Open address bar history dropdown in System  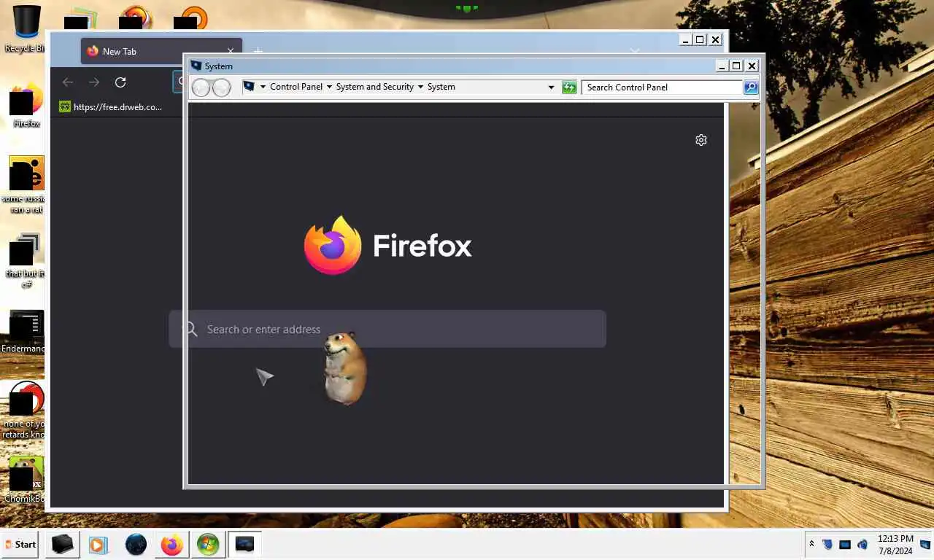pos(551,87)
